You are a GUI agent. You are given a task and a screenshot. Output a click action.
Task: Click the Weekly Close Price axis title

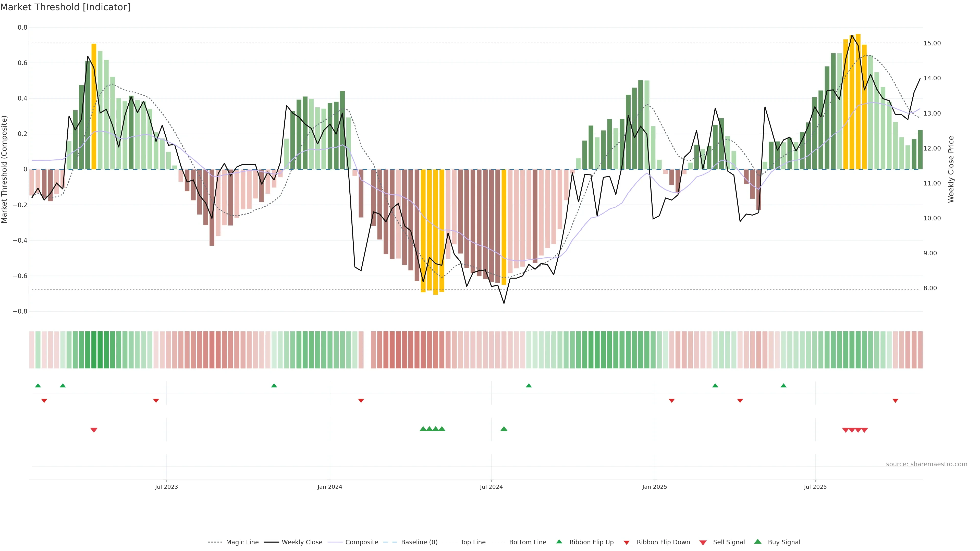(x=951, y=169)
